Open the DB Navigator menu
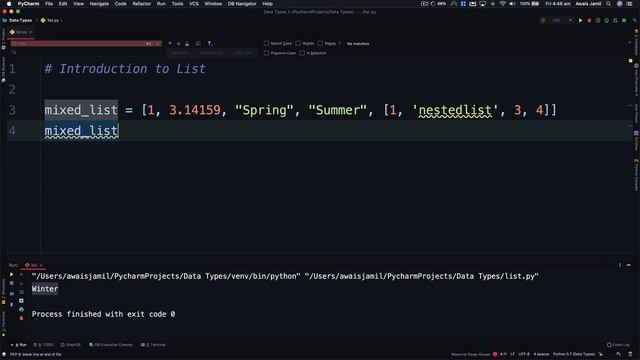Image resolution: width=640 pixels, height=360 pixels. [242, 4]
